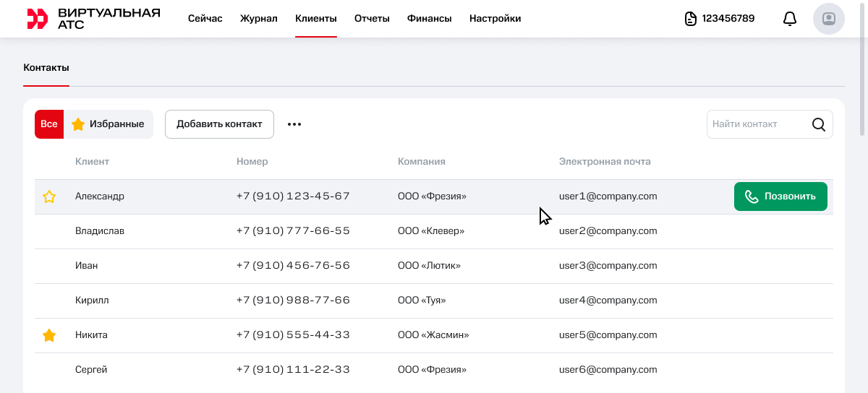
Task: Click the user3@company.com email of Иван
Action: pos(608,266)
